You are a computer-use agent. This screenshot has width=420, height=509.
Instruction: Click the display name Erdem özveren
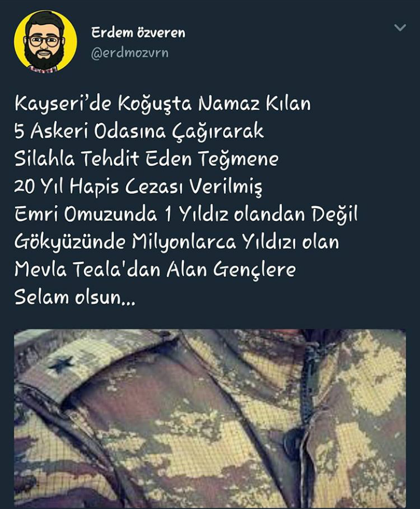click(x=138, y=33)
